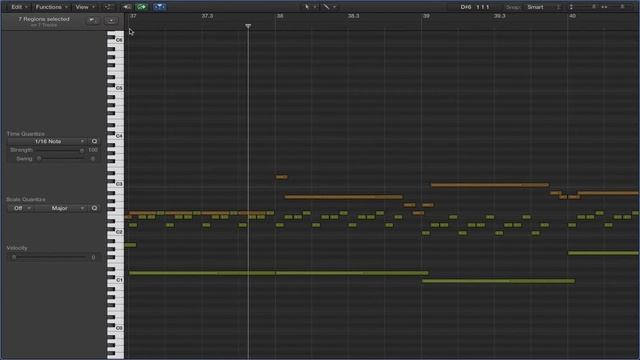Screen dimensions: 640x360
Task: Click the automation curve icon beside View
Action: coord(108,7)
